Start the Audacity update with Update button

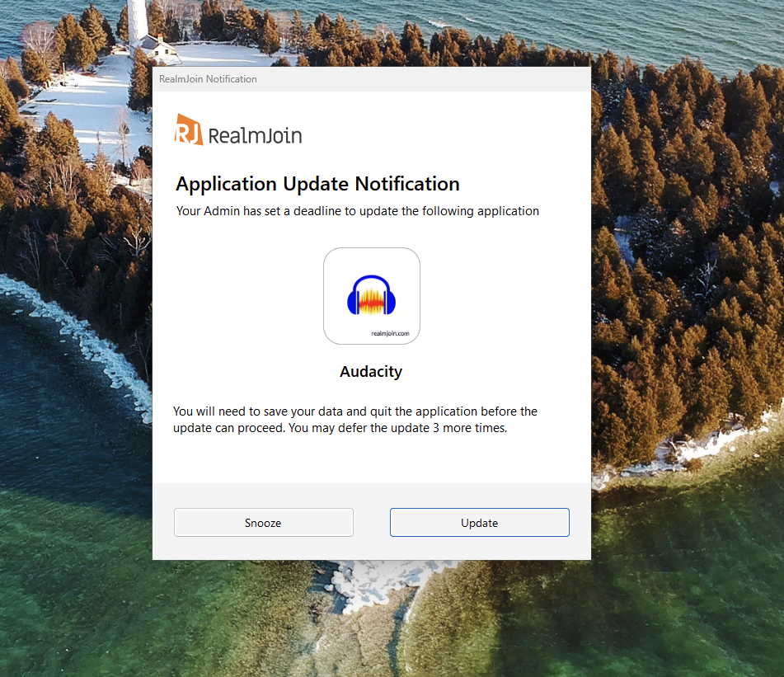479,523
